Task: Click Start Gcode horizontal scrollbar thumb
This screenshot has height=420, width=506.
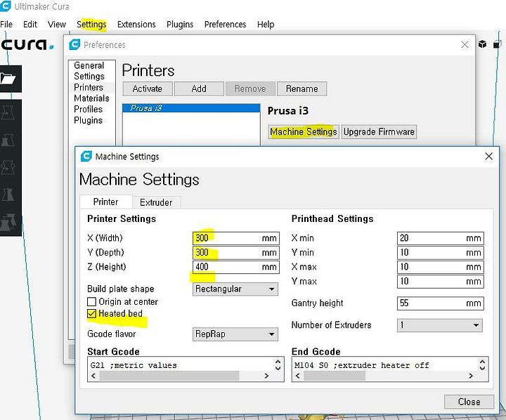Action: click(169, 376)
